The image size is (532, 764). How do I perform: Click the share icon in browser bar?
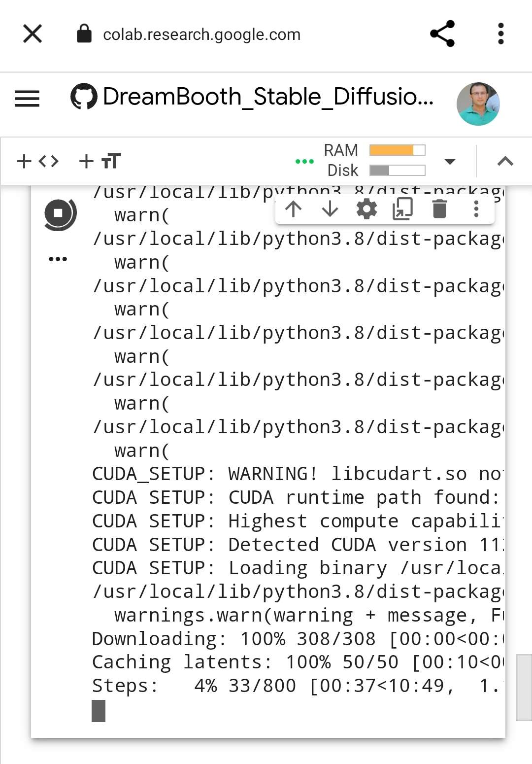pyautogui.click(x=442, y=34)
